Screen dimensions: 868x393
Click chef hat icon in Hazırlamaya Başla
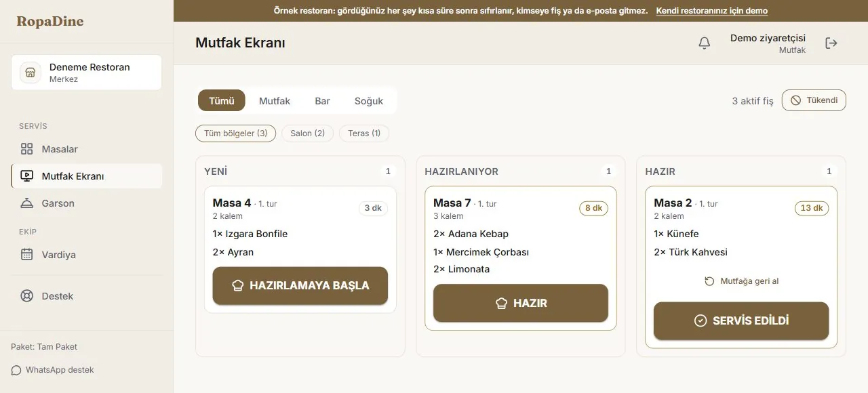click(x=237, y=286)
